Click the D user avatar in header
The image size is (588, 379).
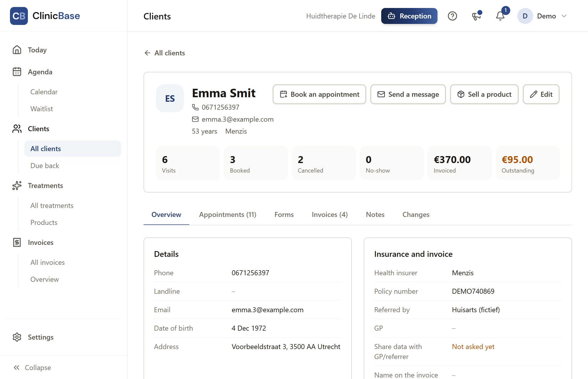[x=525, y=16]
